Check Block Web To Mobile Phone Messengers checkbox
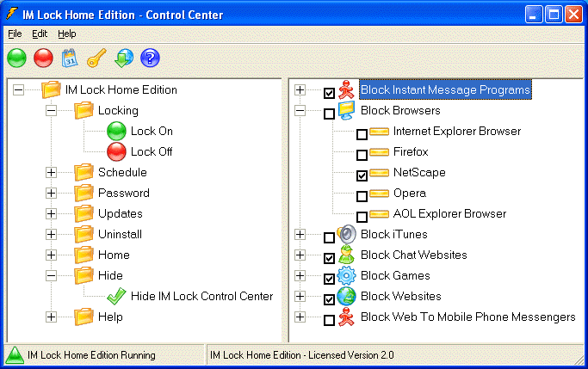 coord(329,320)
